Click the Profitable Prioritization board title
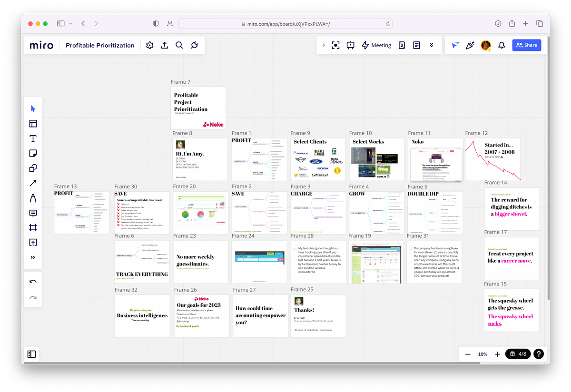The height and width of the screenshot is (392, 571). [100, 45]
